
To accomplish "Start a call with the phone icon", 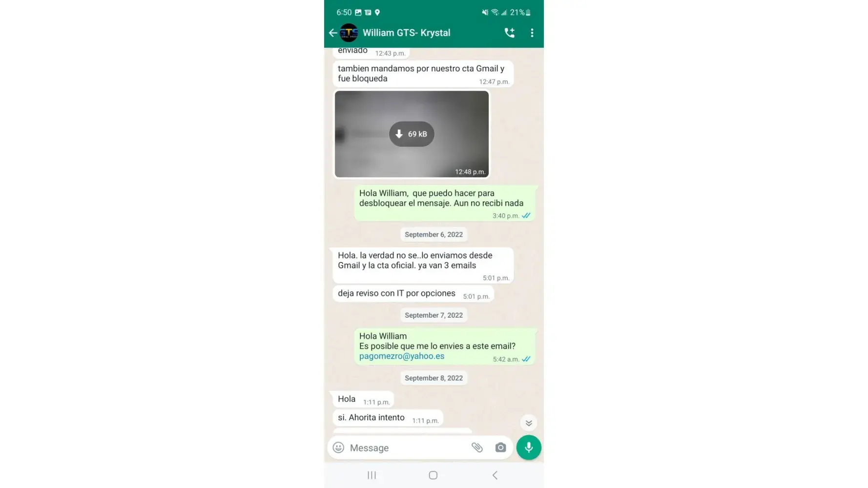I will [509, 33].
